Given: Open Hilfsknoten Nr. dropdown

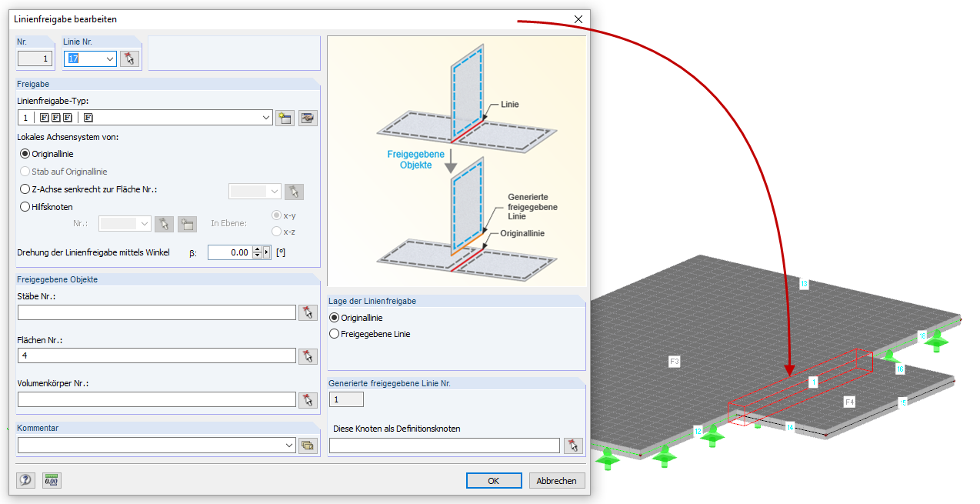Looking at the screenshot, I should click(144, 224).
